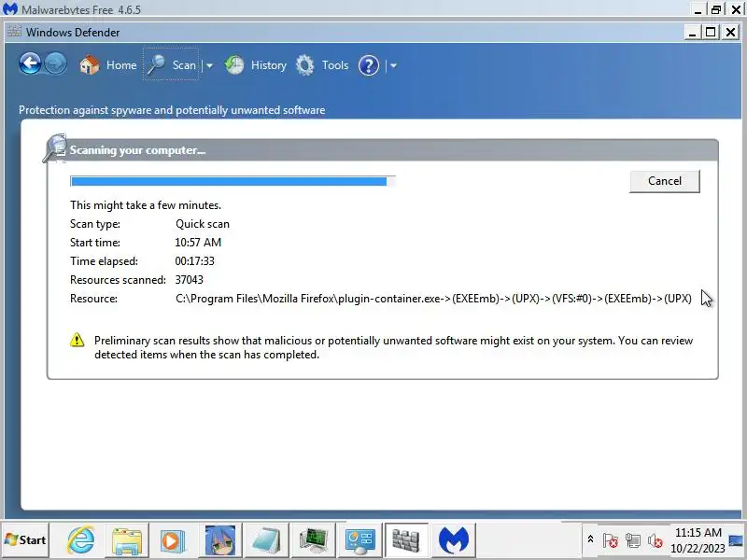Click the scanning magnifier icon in the header
747x560 pixels.
pos(55,148)
